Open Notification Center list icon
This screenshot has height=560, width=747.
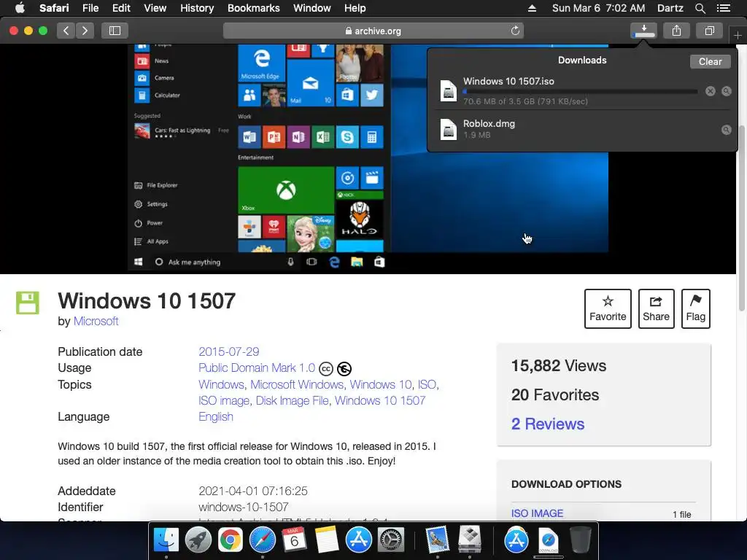click(723, 8)
